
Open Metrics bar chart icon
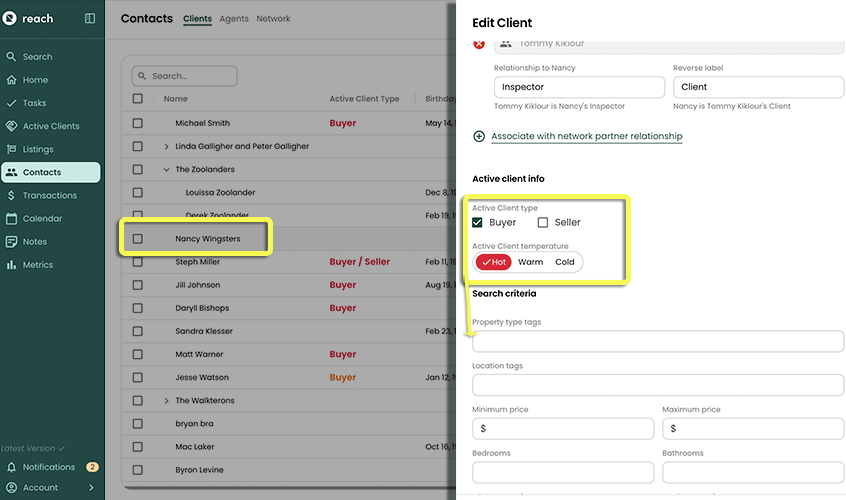(x=12, y=265)
